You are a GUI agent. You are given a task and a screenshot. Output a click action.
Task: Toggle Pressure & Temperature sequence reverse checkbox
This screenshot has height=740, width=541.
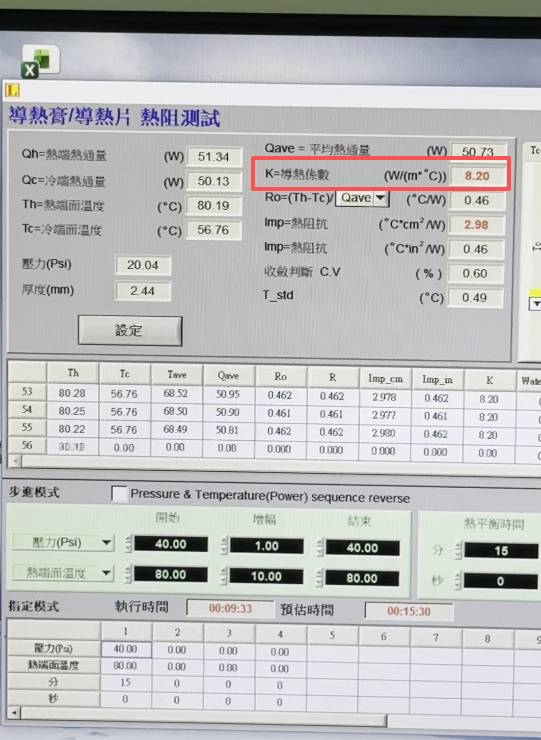point(118,494)
